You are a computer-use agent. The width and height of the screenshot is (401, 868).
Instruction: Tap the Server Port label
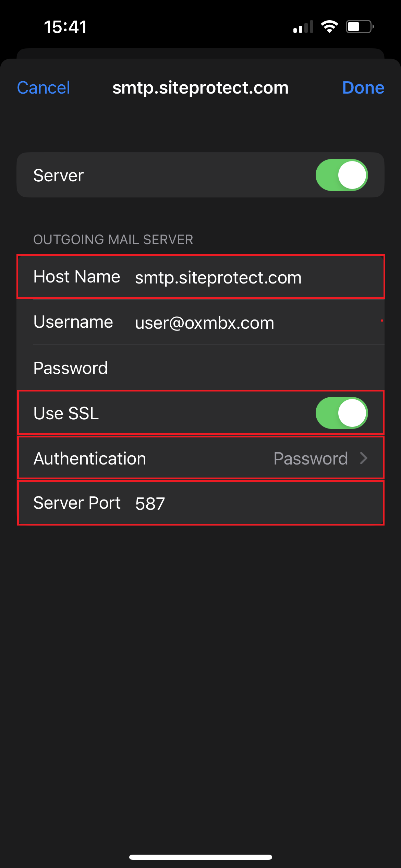coord(77,503)
